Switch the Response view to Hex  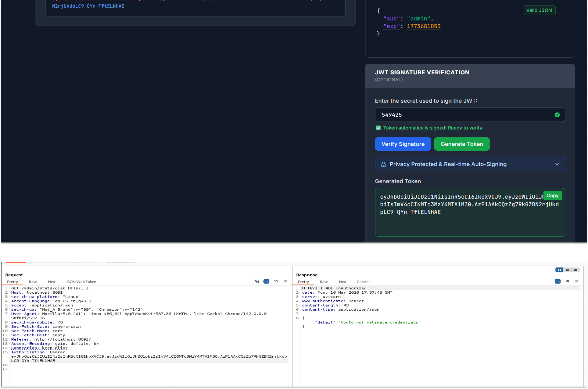342,282
